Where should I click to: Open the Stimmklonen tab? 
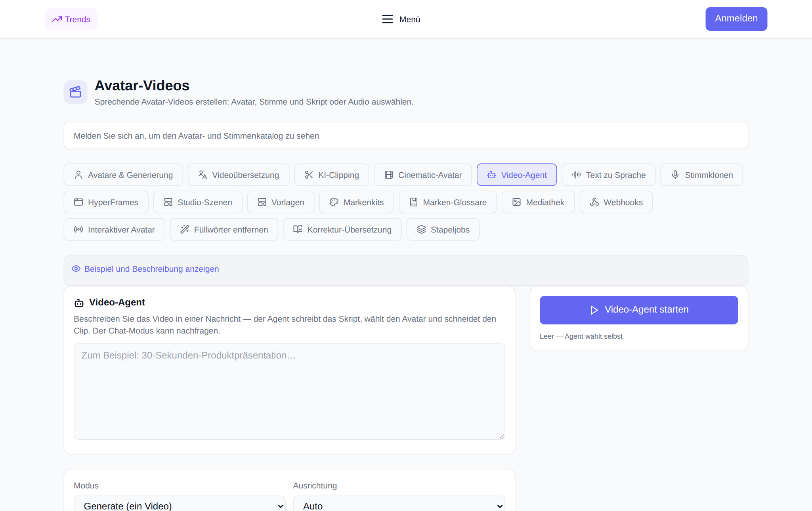coord(702,175)
